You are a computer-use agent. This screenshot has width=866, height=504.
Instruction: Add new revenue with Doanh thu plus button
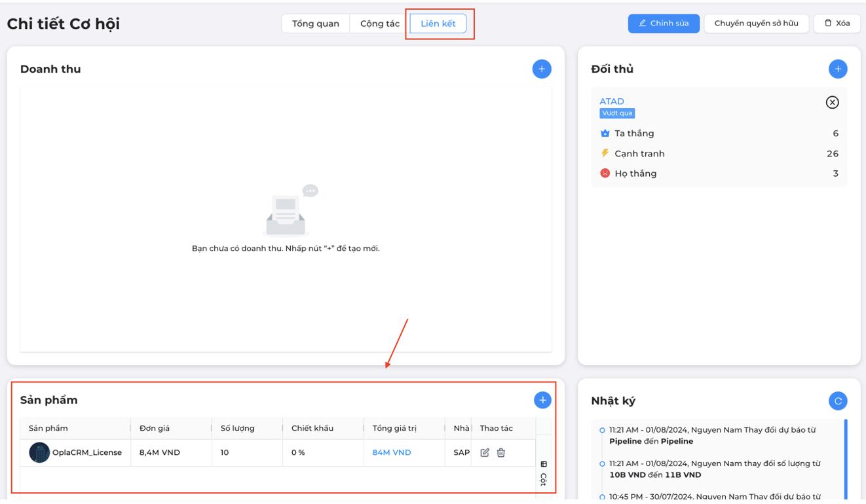542,69
